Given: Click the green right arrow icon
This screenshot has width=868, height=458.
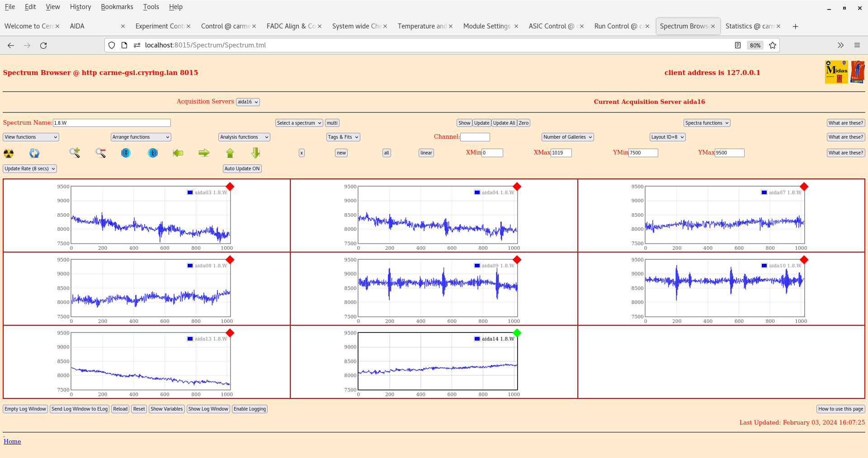Looking at the screenshot, I should pos(204,153).
